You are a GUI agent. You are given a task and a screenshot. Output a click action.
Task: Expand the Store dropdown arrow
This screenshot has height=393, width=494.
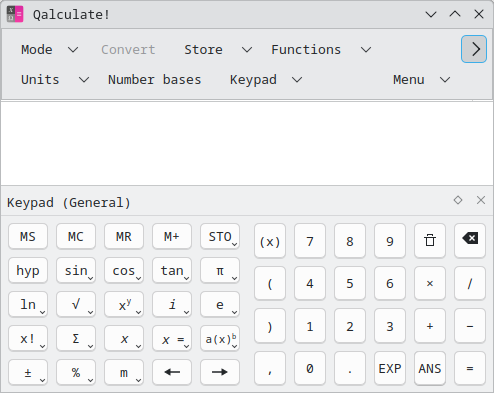click(x=247, y=50)
